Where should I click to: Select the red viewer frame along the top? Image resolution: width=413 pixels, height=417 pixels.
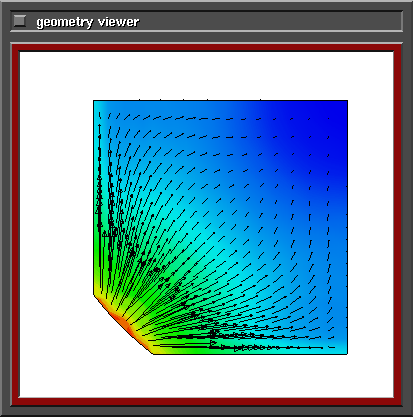click(207, 48)
